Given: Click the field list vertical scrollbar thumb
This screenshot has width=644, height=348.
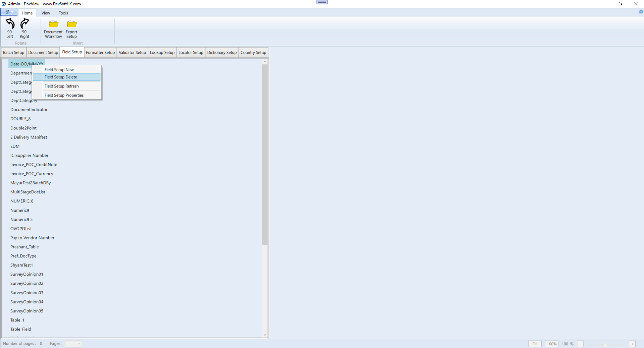Looking at the screenshot, I should [x=265, y=155].
